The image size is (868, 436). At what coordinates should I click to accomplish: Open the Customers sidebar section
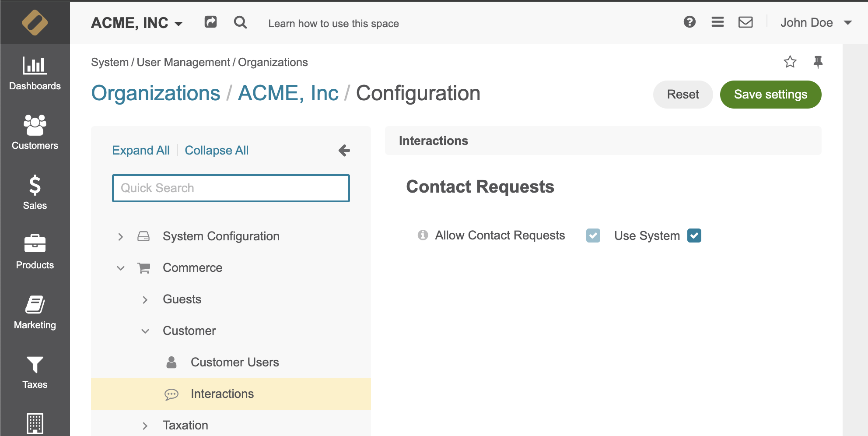coord(35,133)
